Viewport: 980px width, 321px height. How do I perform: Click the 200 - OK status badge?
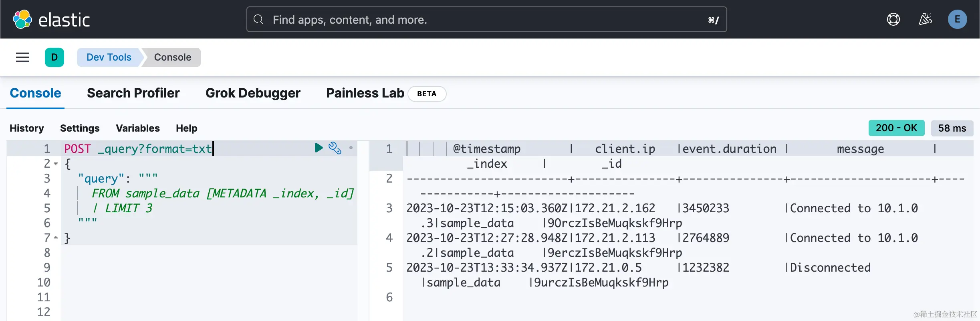[x=896, y=128]
